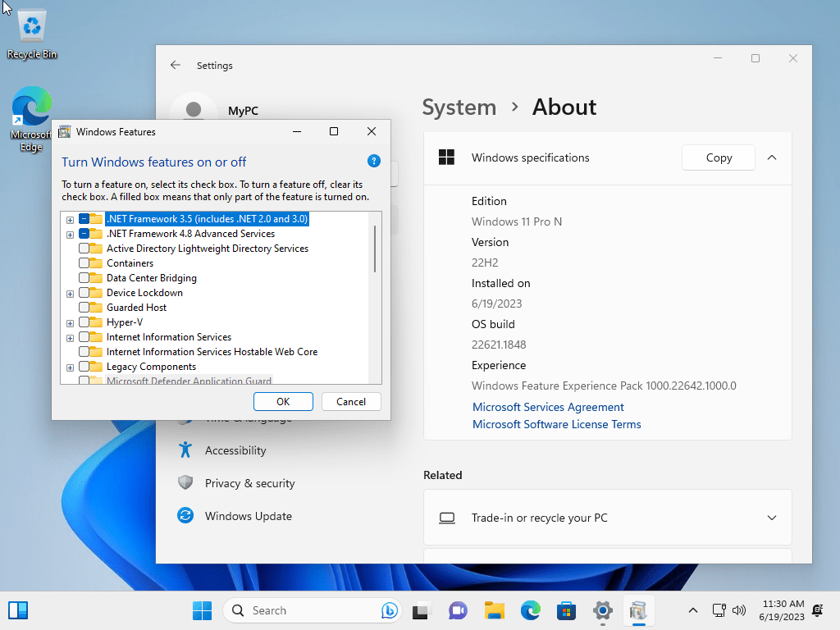Enable the Guarded Host feature

coord(84,308)
